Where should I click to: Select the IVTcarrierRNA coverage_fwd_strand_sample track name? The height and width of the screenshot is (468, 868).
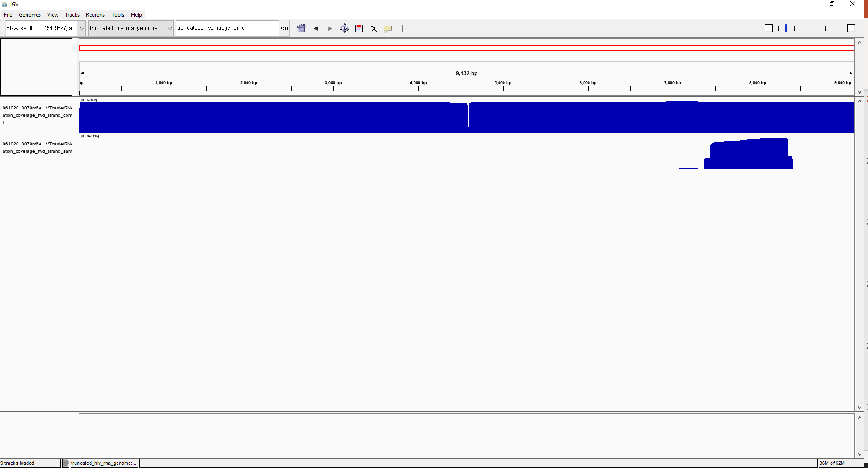click(x=37, y=148)
